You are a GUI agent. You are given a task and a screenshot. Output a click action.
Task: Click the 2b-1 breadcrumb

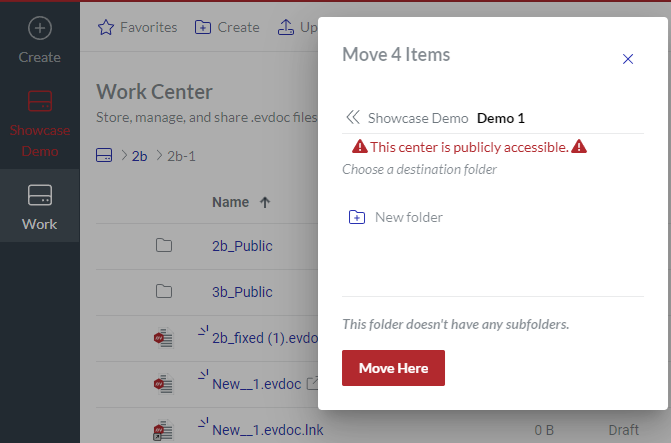click(x=181, y=156)
